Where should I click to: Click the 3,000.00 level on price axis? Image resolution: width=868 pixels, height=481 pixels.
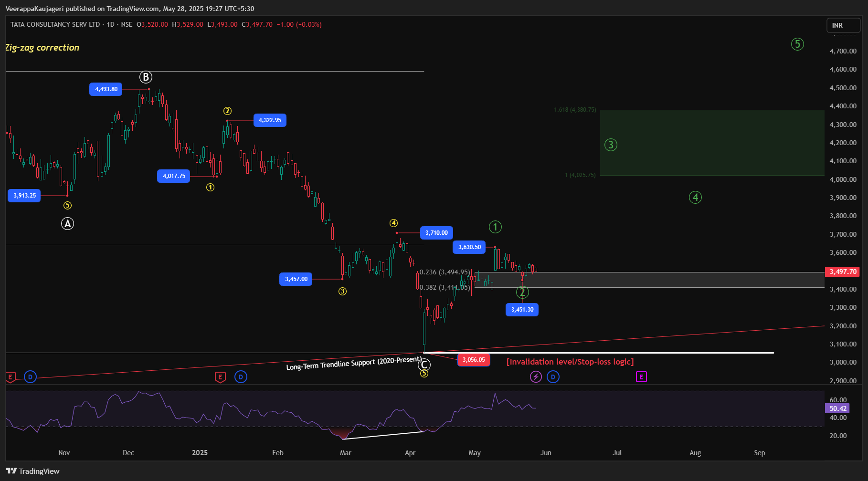click(x=843, y=363)
